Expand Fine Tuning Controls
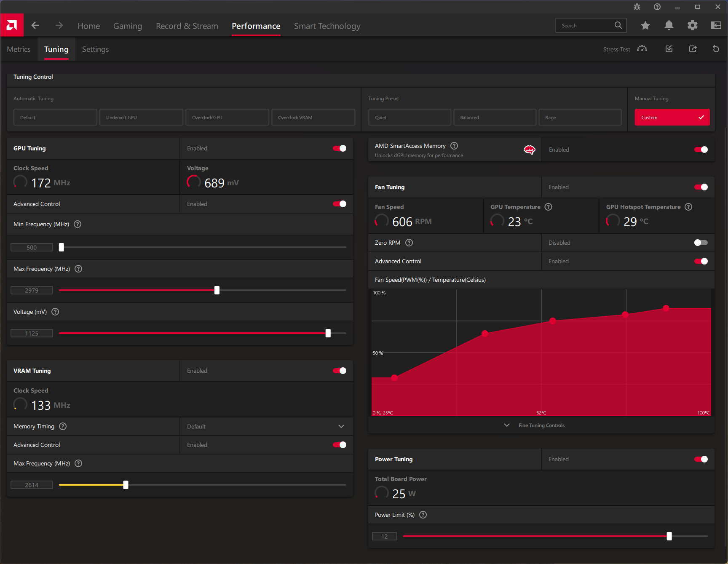 (x=535, y=425)
